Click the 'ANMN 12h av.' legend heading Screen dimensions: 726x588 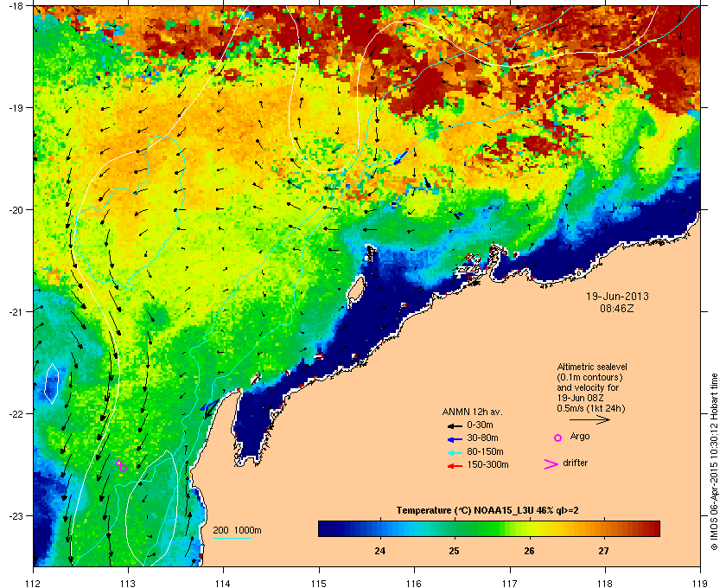(x=472, y=412)
